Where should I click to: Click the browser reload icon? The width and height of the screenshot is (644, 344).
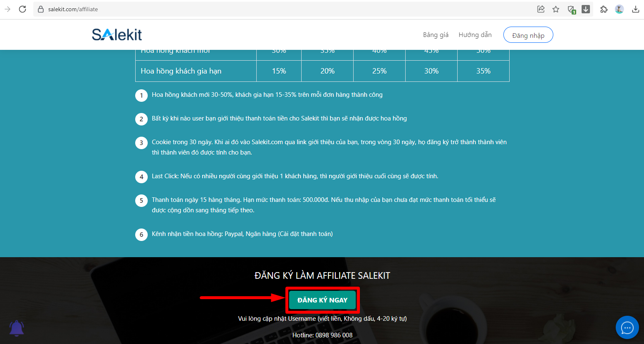click(x=22, y=9)
